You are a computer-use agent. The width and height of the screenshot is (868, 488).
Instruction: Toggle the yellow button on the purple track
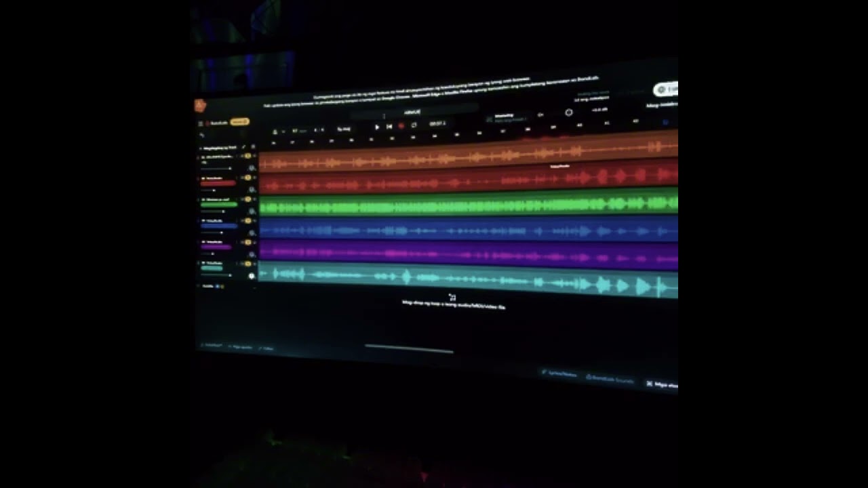248,242
